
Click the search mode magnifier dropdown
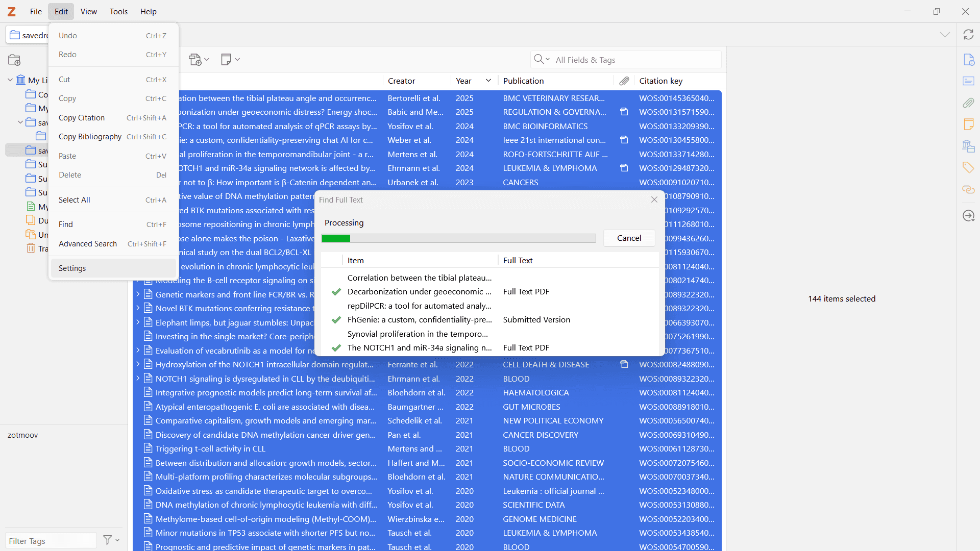[542, 60]
